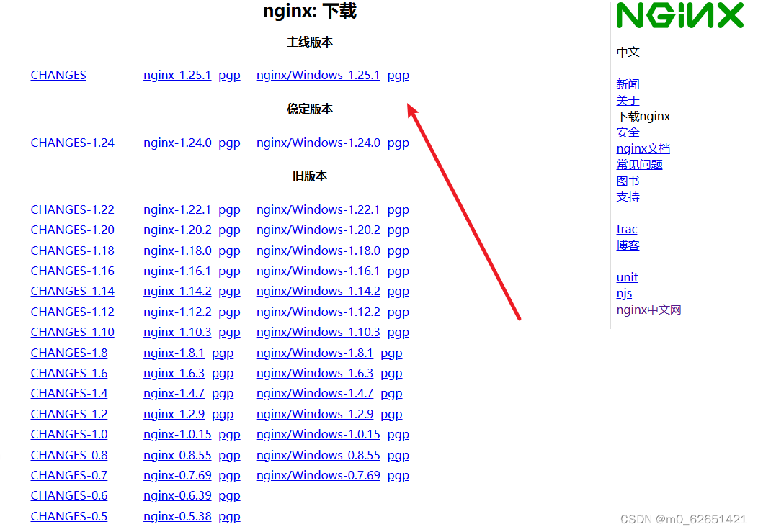The height and width of the screenshot is (532, 758).
Task: Download nginx-1.18.0
Action: coord(177,251)
